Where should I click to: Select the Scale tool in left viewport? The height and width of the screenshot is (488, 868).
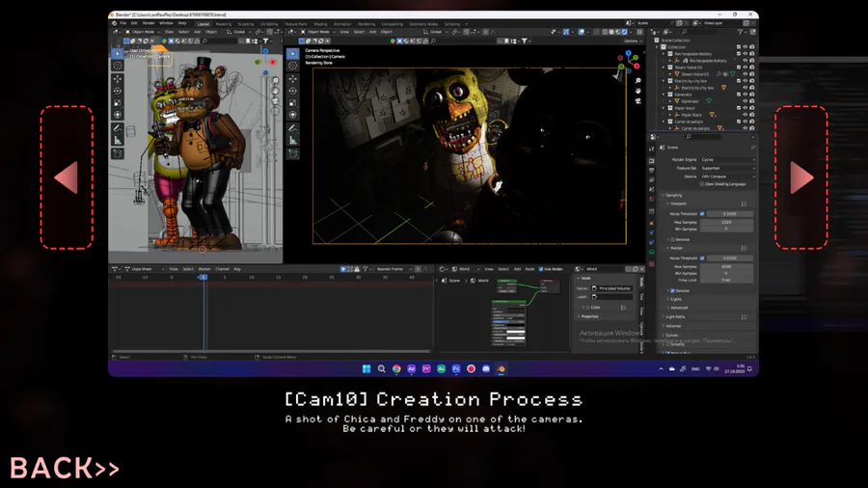pyautogui.click(x=118, y=103)
